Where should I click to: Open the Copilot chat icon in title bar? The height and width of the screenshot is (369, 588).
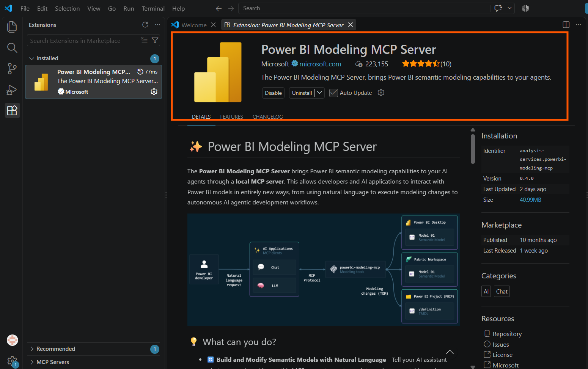498,8
